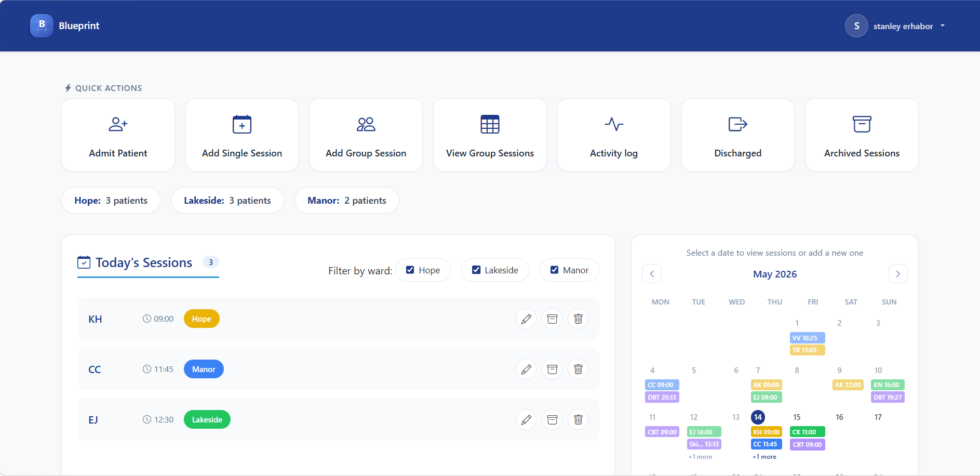Open the CC 09:00 event on May 4
Viewport: 980px width, 476px height.
point(662,385)
